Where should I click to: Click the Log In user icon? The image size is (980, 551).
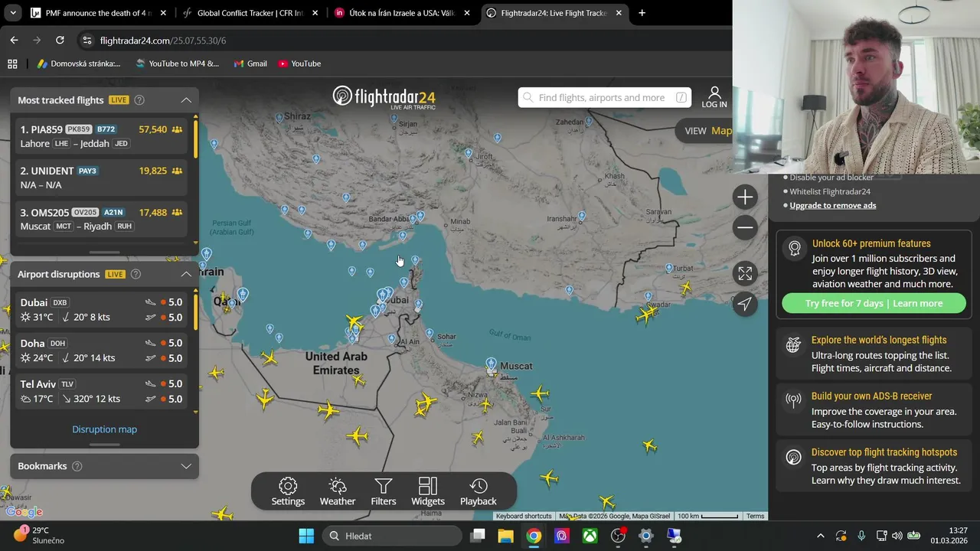tap(714, 97)
